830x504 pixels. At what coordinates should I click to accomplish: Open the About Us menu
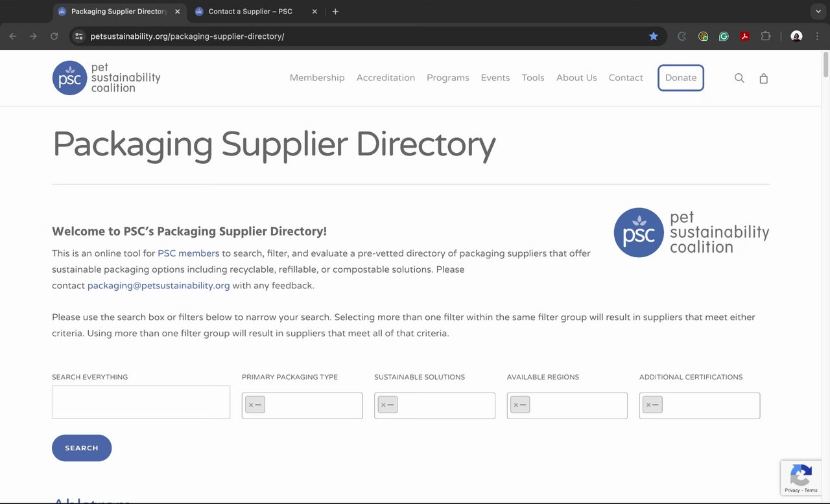click(x=576, y=78)
